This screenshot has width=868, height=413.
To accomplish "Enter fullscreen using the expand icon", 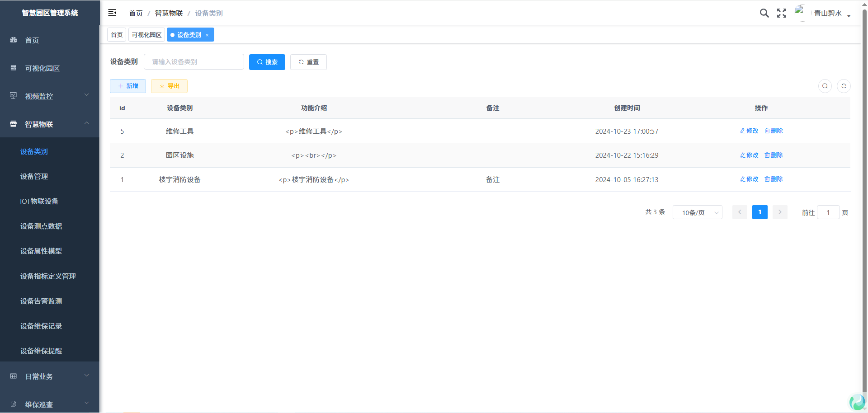I will (781, 13).
